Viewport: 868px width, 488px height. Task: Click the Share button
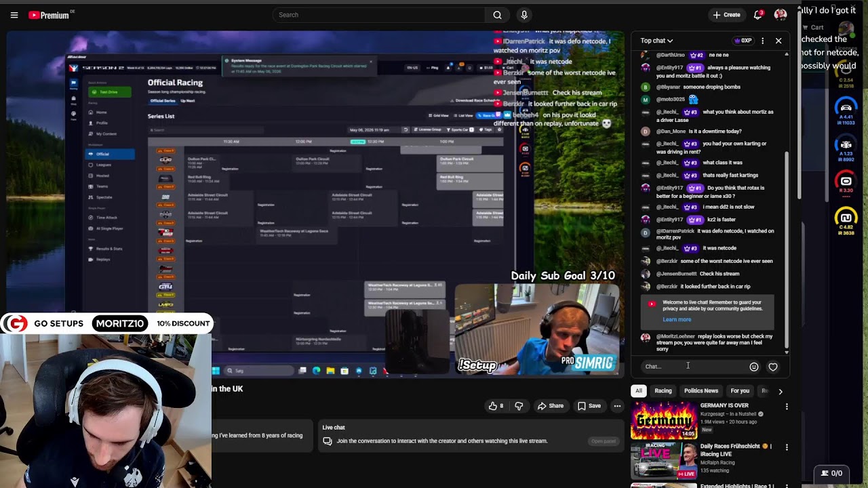[550, 406]
